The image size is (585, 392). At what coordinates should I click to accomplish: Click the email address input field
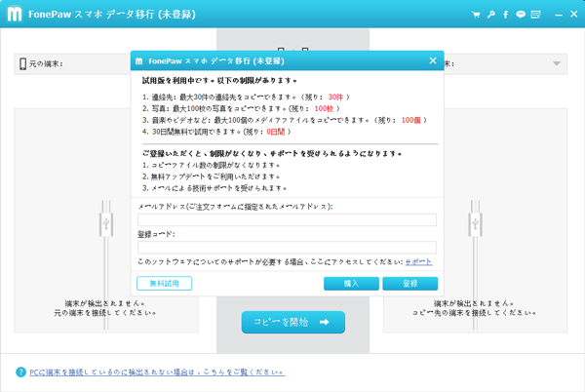pos(287,219)
